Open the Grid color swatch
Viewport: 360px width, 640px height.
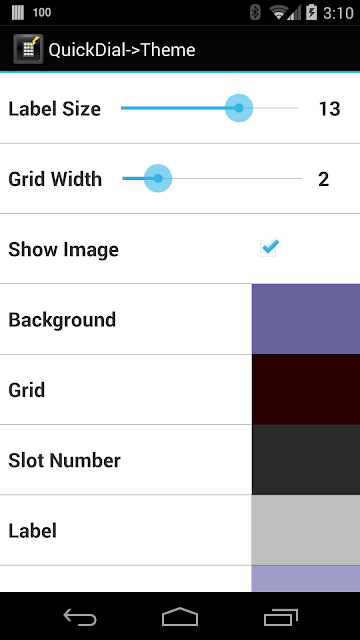(306, 389)
